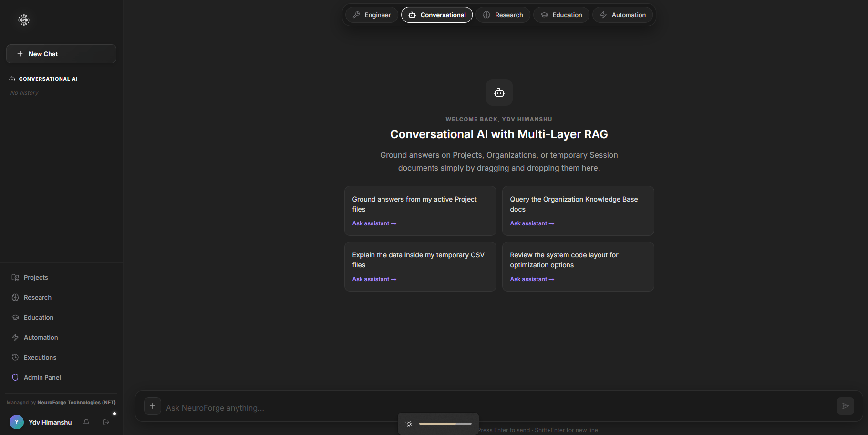Click the plus attachment button in chat input
The width and height of the screenshot is (868, 435).
153,406
